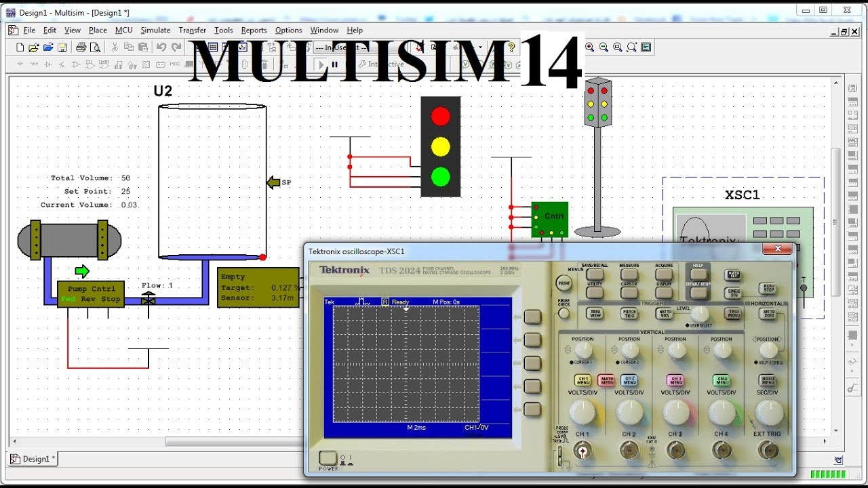Viewport: 868px width, 488px height.
Task: Undo the last action
Action: pos(161,47)
